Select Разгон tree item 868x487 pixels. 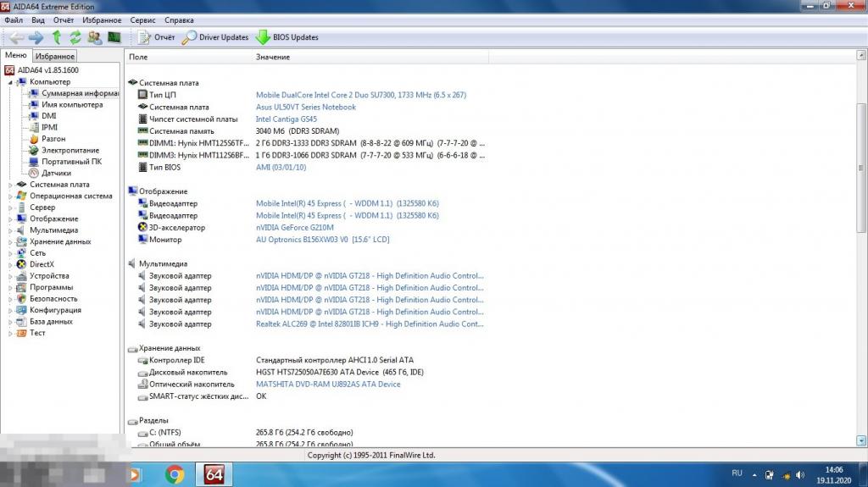(53, 139)
